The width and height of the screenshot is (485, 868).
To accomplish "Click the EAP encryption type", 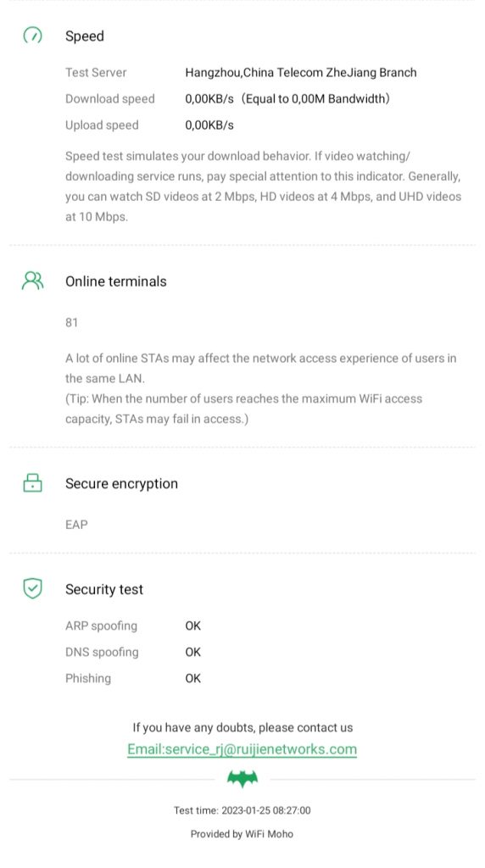I will coord(76,524).
